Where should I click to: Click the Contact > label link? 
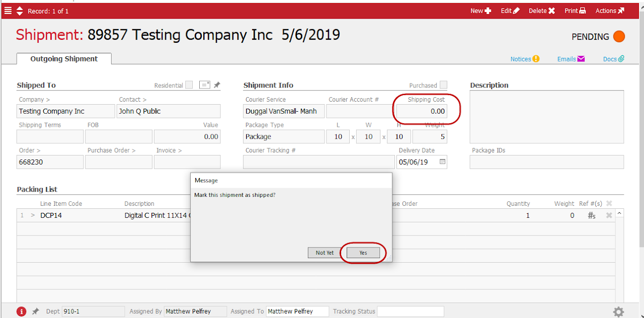(133, 100)
